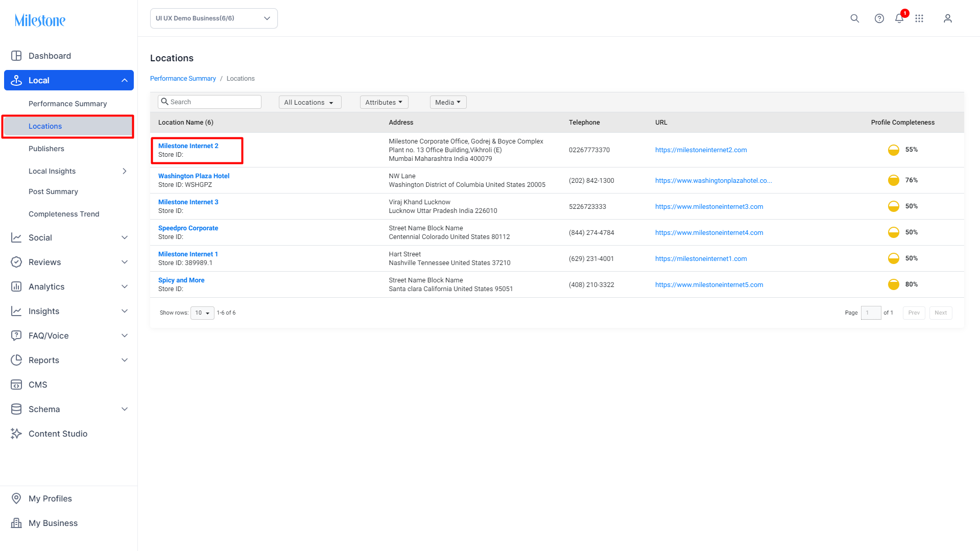Expand the Analytics menu chevron

click(x=124, y=286)
